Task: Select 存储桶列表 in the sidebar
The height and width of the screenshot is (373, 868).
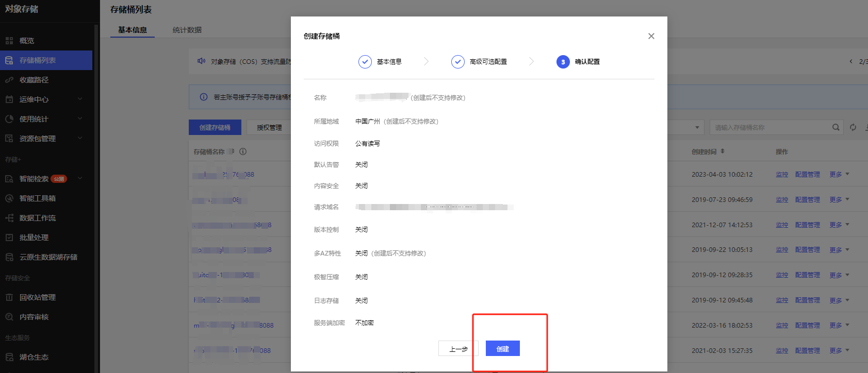Action: click(38, 60)
